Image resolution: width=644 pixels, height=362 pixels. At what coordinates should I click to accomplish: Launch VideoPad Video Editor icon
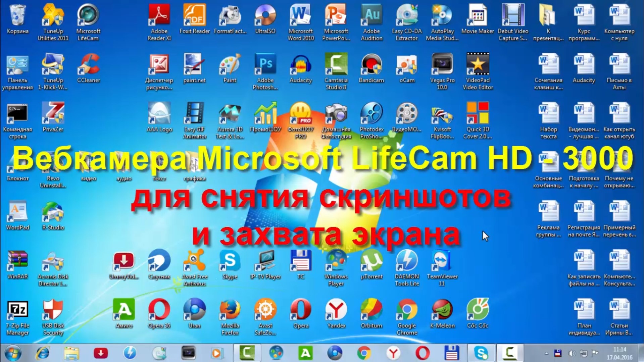pyautogui.click(x=478, y=71)
